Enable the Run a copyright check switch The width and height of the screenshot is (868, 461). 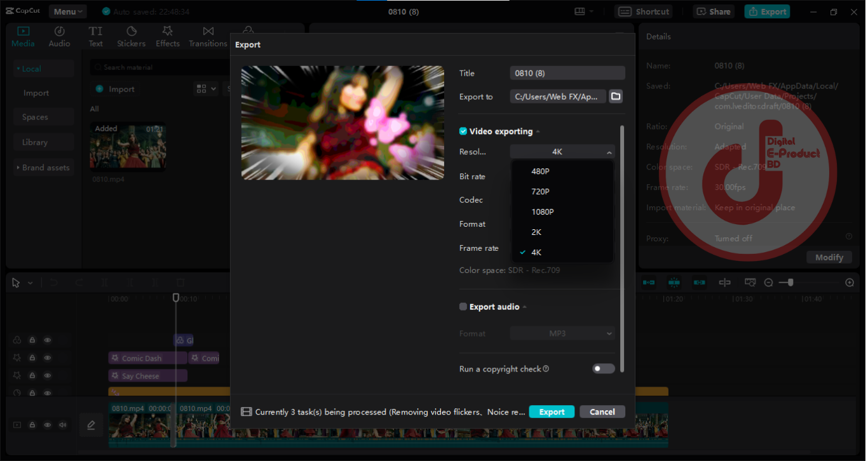[604, 369]
